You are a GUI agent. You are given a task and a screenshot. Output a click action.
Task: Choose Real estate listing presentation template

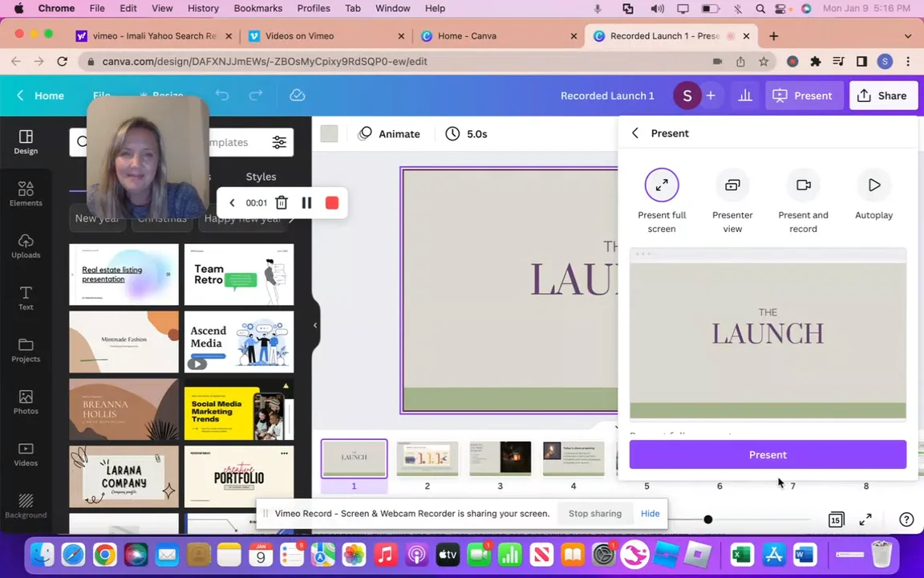point(124,275)
